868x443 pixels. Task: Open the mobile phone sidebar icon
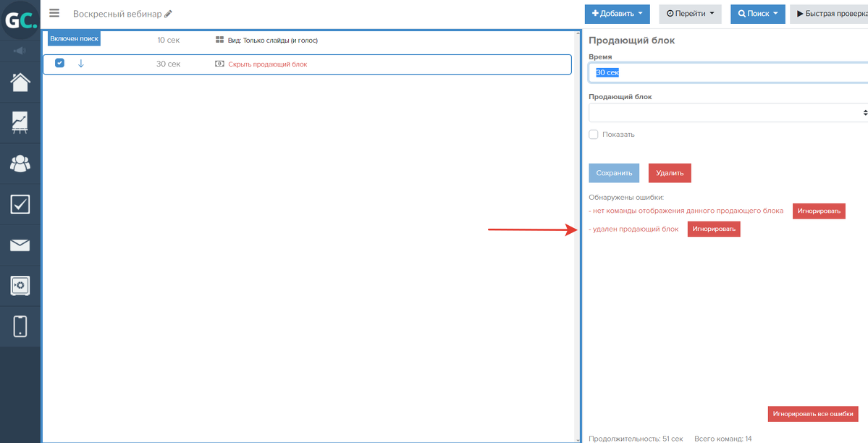tap(20, 326)
